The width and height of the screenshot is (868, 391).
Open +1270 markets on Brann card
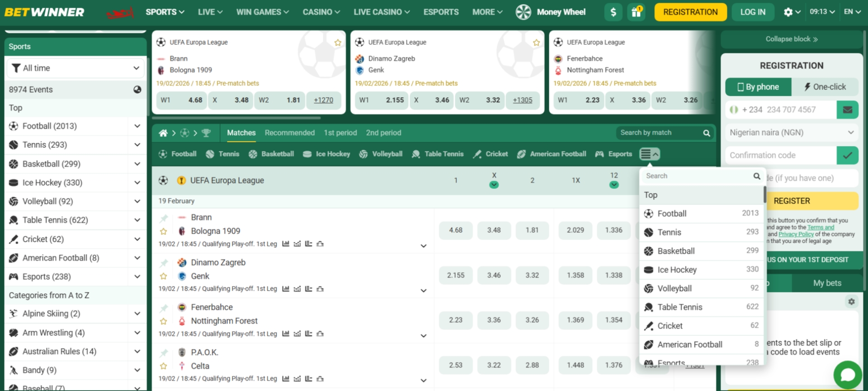pos(323,100)
